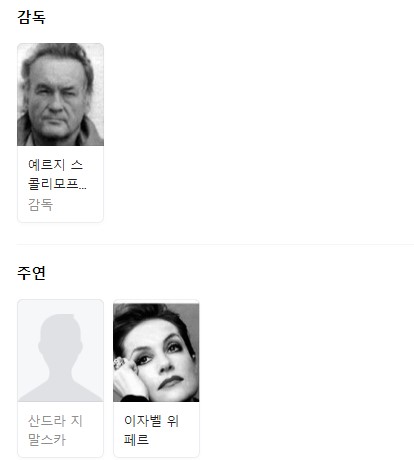Click the '말스카' name line
The image size is (414, 460).
tap(47, 440)
